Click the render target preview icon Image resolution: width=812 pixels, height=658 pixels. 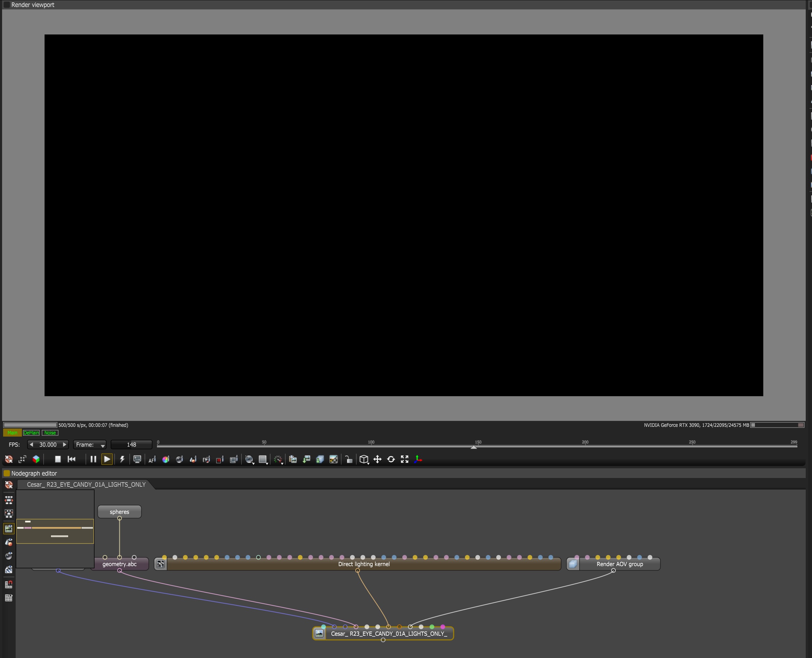coord(9,528)
